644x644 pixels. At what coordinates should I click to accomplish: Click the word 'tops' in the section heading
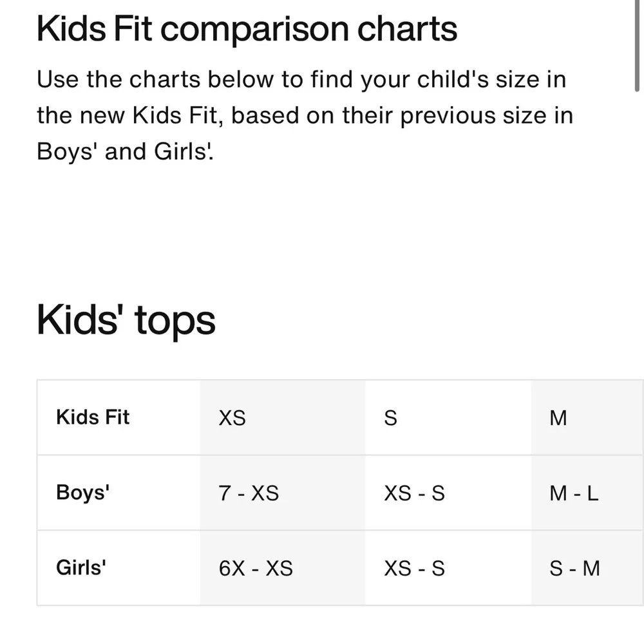pyautogui.click(x=175, y=323)
